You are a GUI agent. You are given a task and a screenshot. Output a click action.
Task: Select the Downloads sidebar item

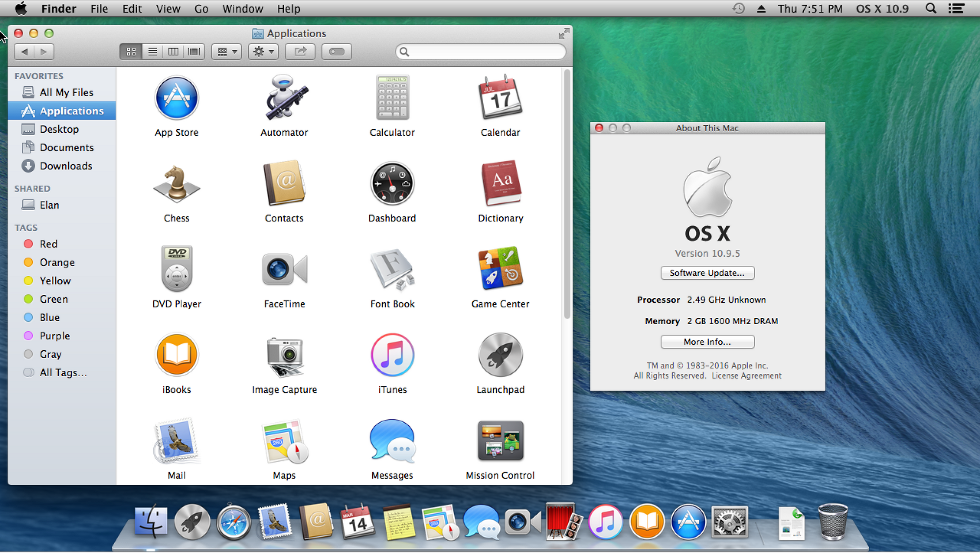click(65, 166)
